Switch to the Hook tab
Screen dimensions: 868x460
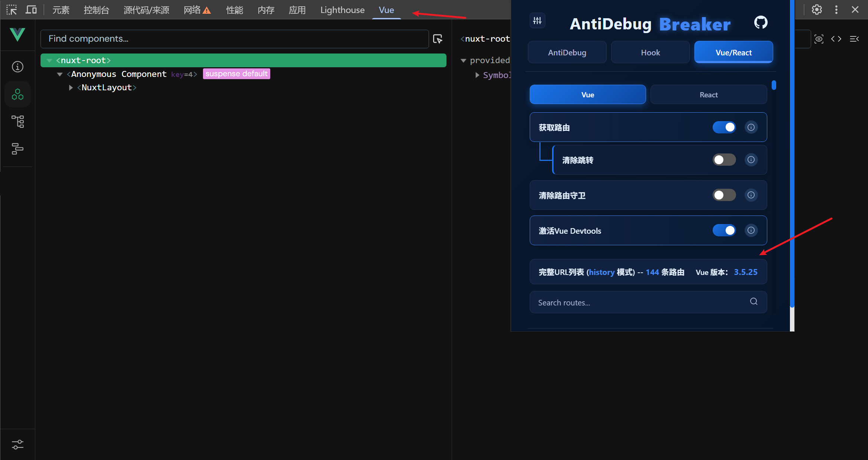(651, 52)
